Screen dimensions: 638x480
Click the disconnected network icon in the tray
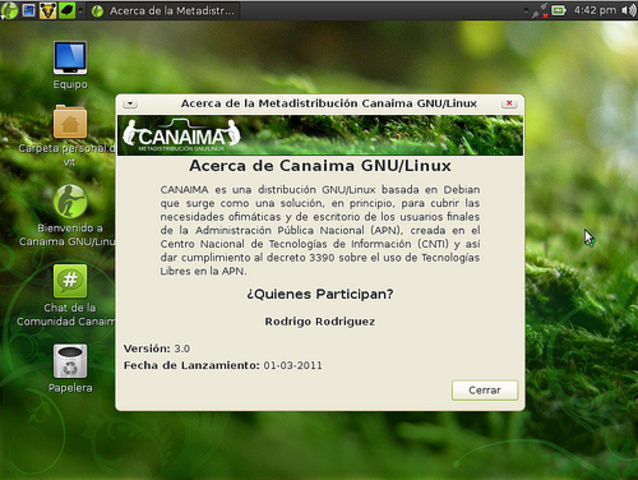click(541, 11)
